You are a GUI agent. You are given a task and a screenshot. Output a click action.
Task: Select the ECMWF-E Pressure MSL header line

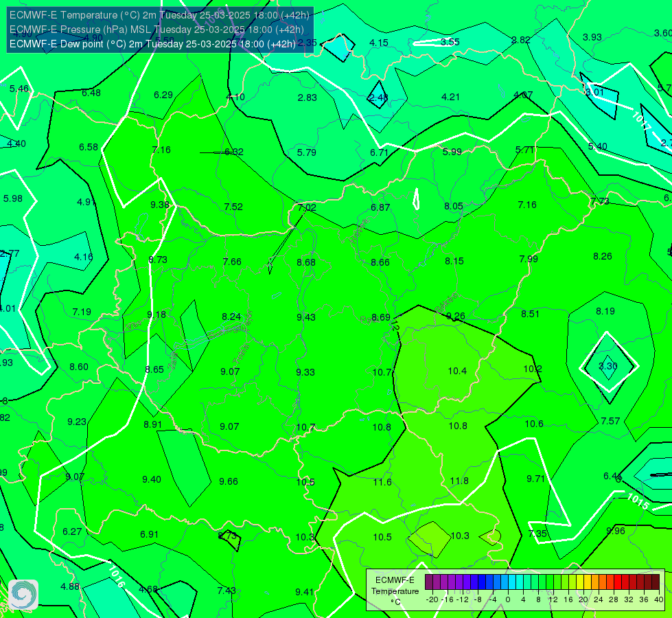tap(157, 30)
